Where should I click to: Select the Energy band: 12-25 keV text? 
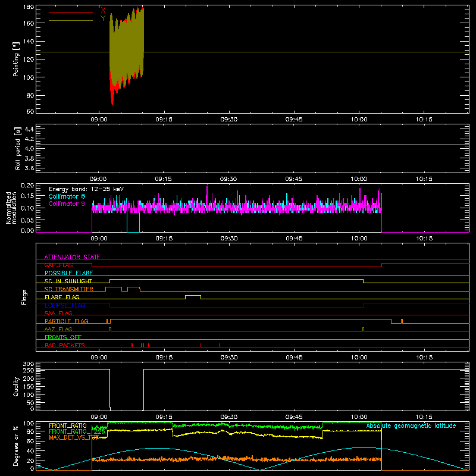[x=86, y=189]
